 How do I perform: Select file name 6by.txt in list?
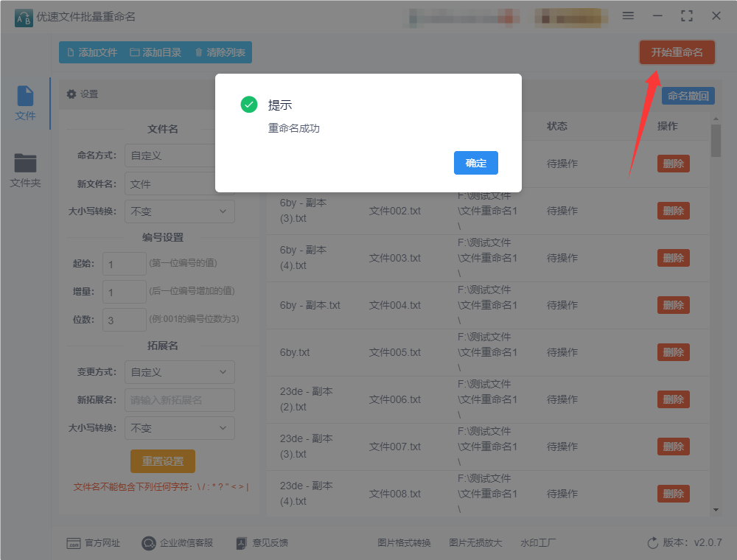point(295,352)
